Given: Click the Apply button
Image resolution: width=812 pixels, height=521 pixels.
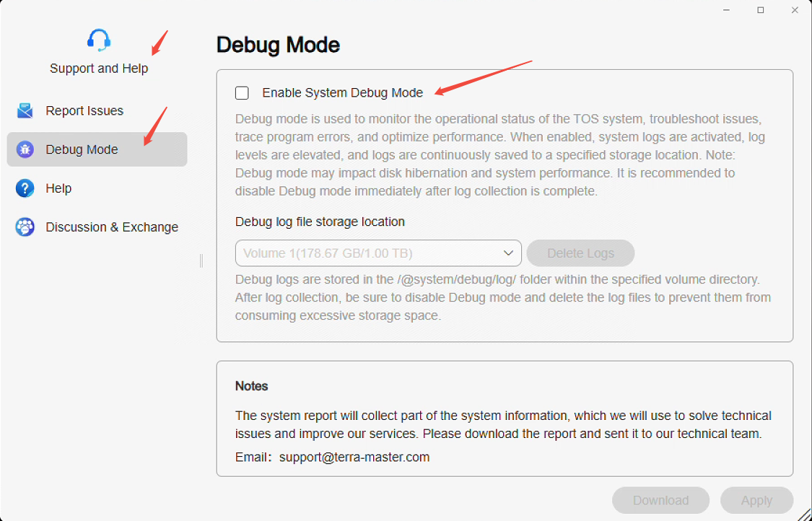Looking at the screenshot, I should click(756, 500).
